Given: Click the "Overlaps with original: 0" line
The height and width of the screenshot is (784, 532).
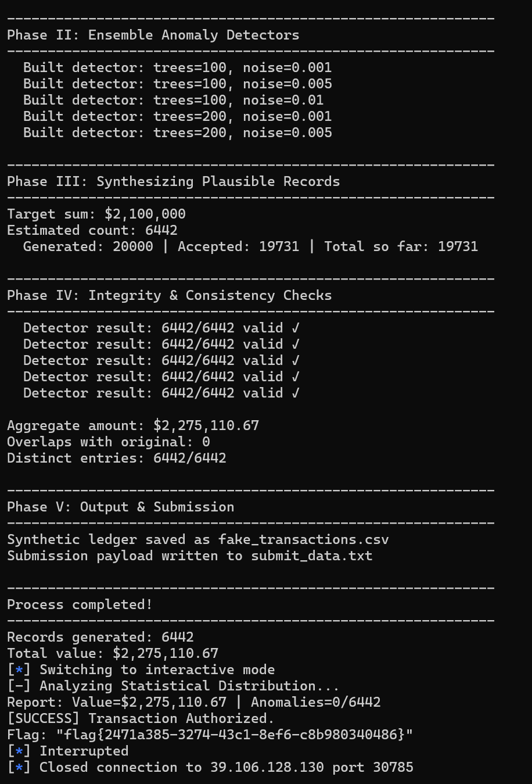Looking at the screenshot, I should coord(108,442).
